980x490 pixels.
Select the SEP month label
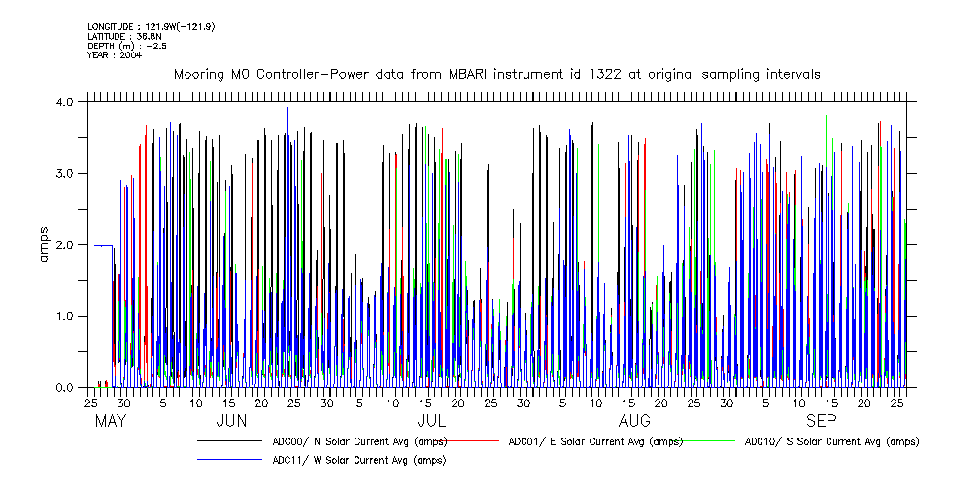821,421
